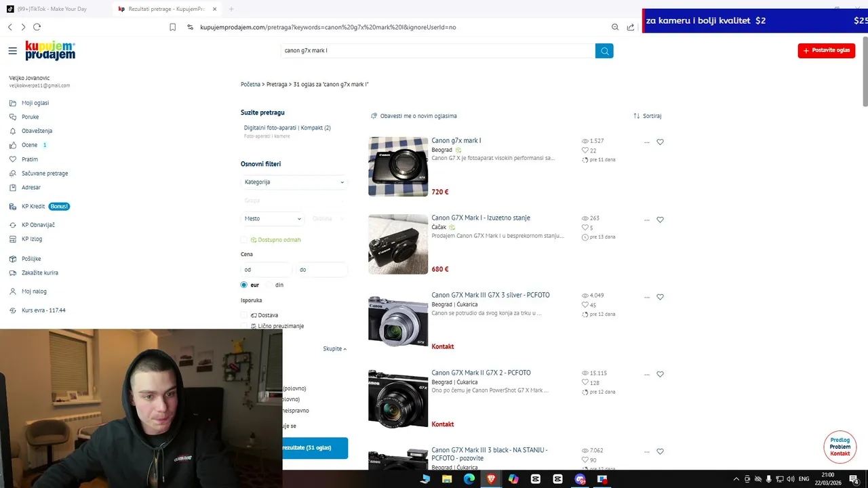
Task: Click the Postavite oglas button
Action: point(827,50)
